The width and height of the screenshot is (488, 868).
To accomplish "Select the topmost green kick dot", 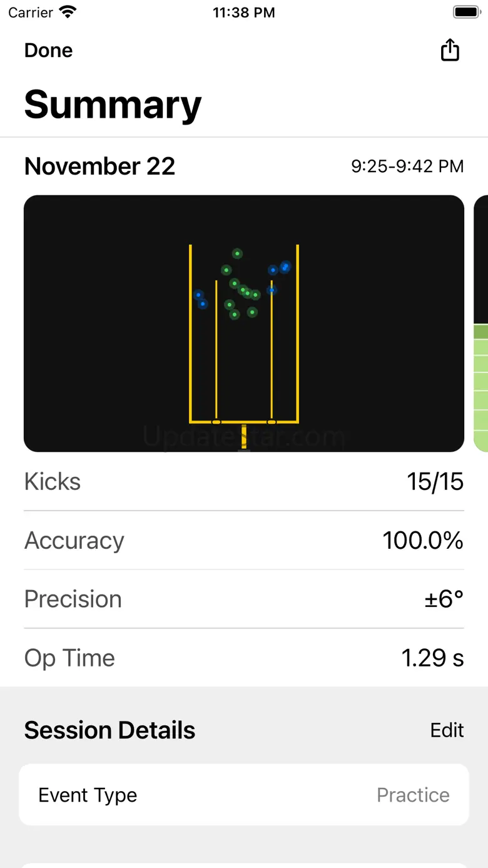I will [x=237, y=253].
